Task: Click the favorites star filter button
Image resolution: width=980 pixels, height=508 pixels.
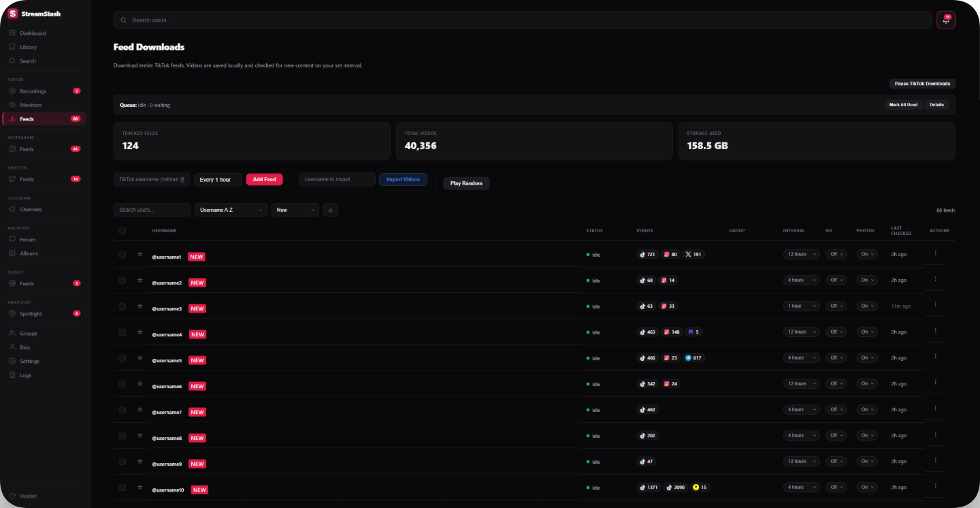Action: 330,210
